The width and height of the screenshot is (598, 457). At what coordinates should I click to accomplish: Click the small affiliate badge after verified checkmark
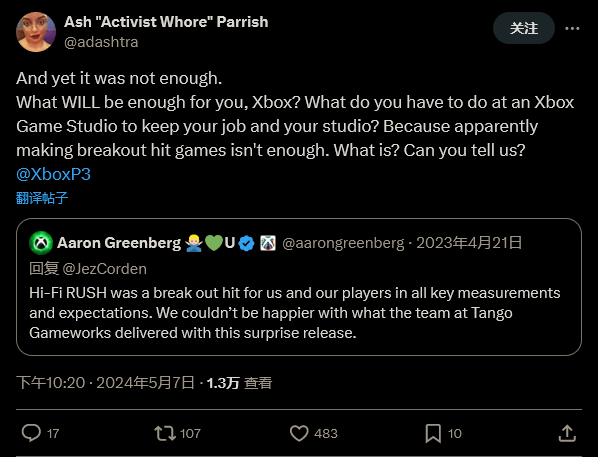point(268,243)
